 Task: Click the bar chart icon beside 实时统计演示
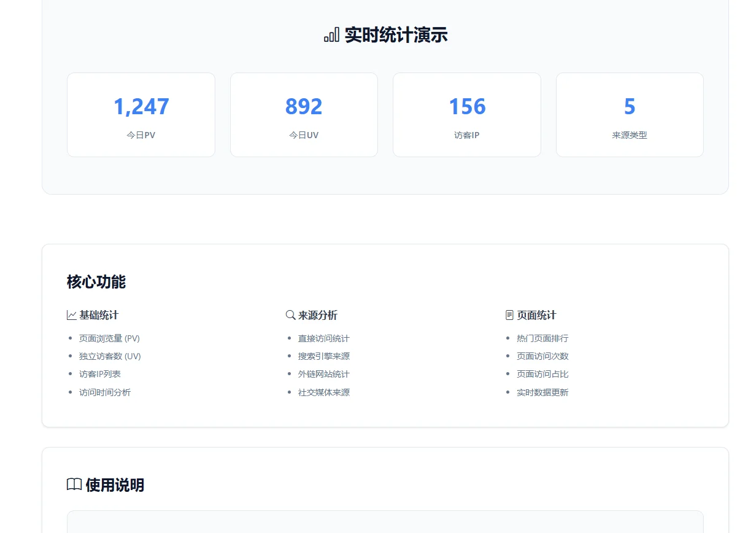pos(331,36)
